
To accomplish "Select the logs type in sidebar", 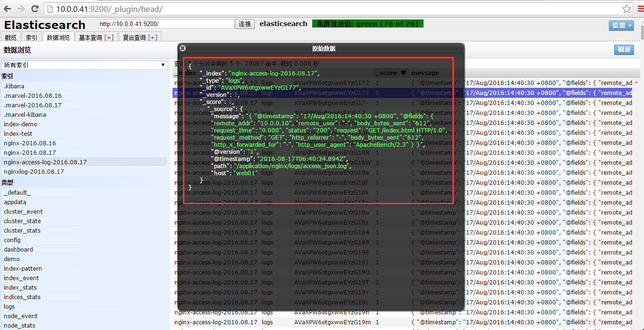I will point(84,306).
